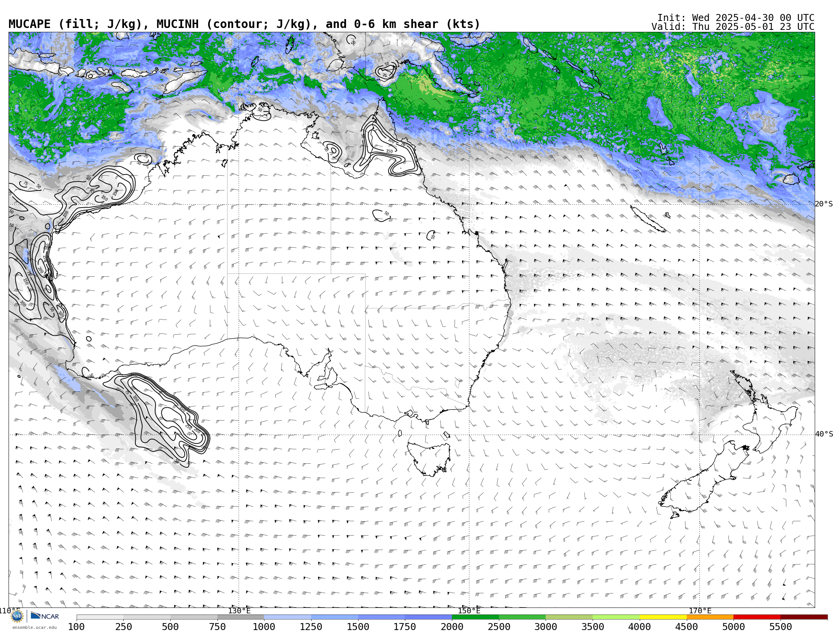
Task: Click the 5000 colorbar tick label
Action: click(x=733, y=627)
